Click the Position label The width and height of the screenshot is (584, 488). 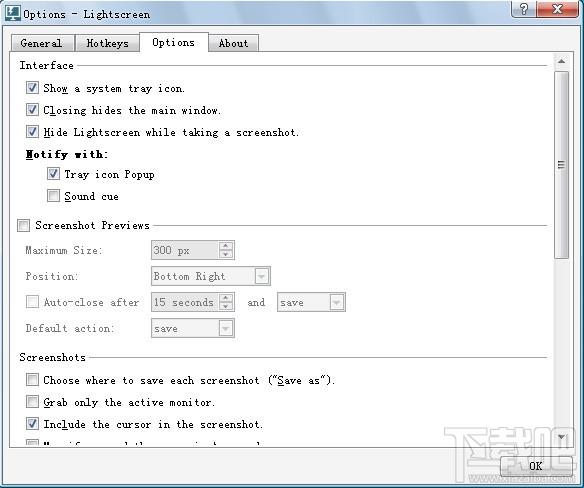point(51,276)
